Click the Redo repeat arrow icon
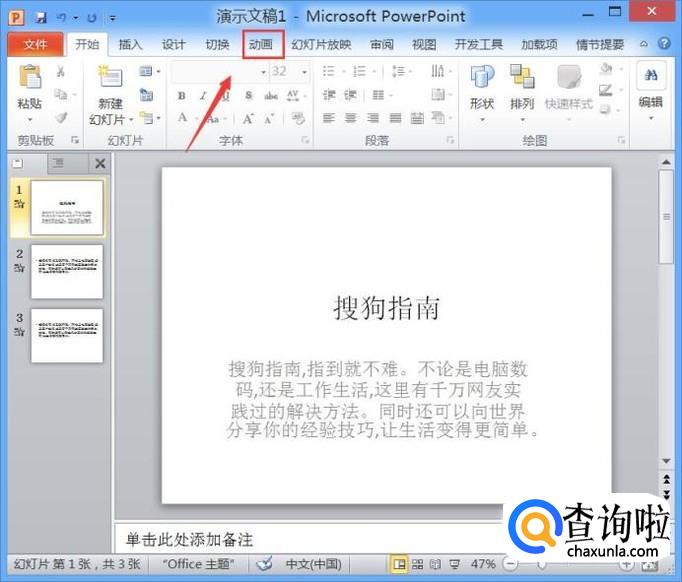Viewport: 682px width, 582px height. click(x=91, y=18)
